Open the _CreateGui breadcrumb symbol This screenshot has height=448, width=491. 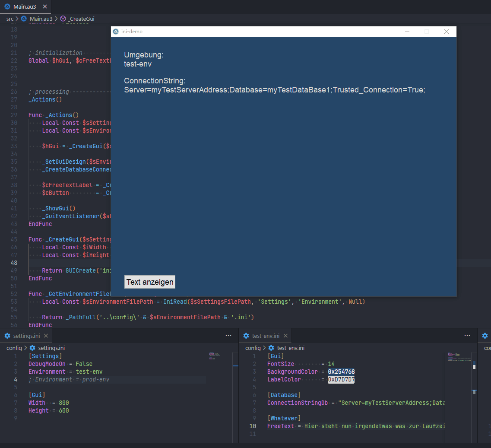[x=81, y=19]
